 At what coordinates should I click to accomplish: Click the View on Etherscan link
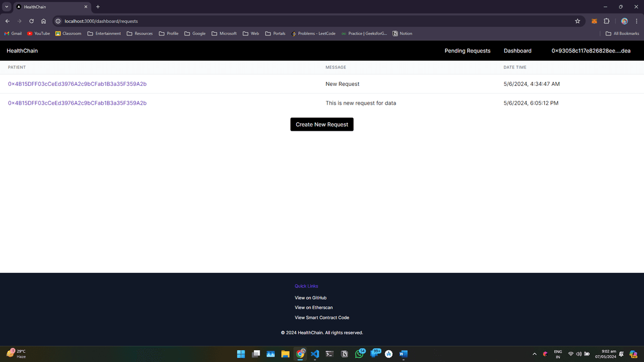pyautogui.click(x=313, y=308)
